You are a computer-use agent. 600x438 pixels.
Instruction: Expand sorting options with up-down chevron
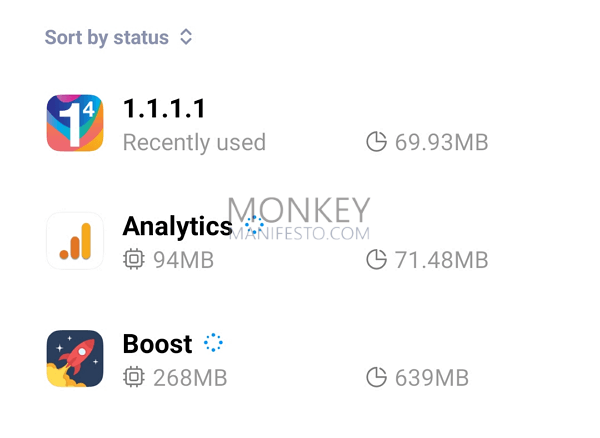click(x=186, y=37)
